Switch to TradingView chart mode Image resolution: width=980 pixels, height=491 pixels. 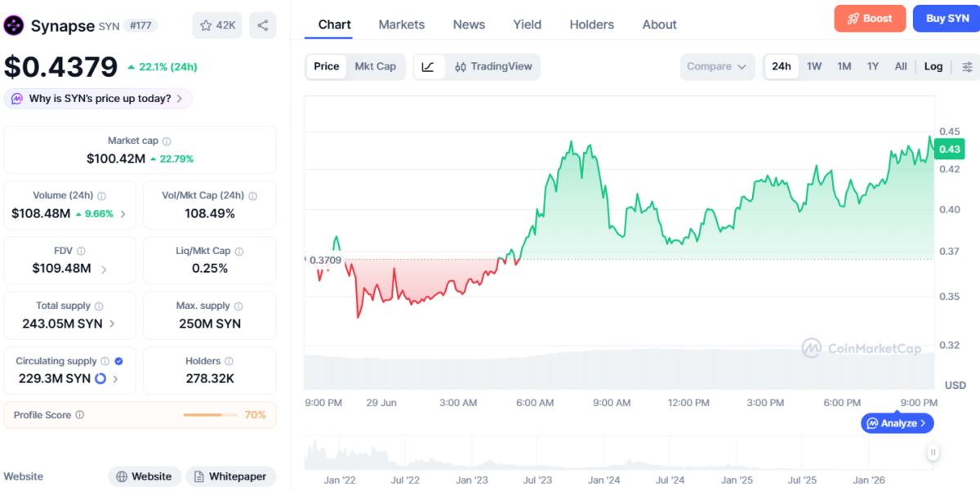pyautogui.click(x=492, y=67)
